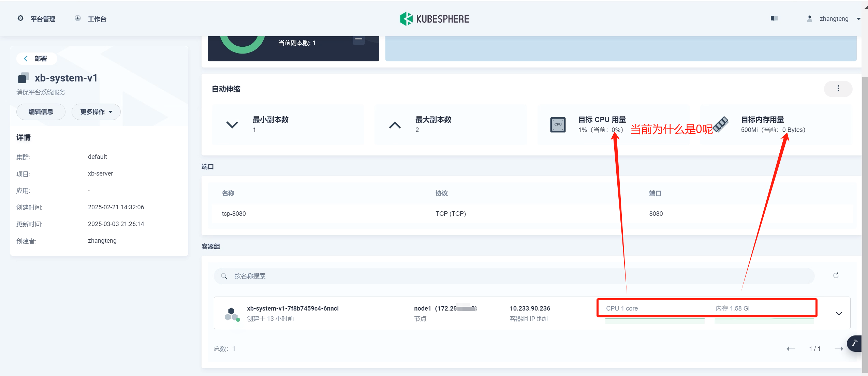
Task: Click the tcp-8080 port name
Action: pos(234,214)
